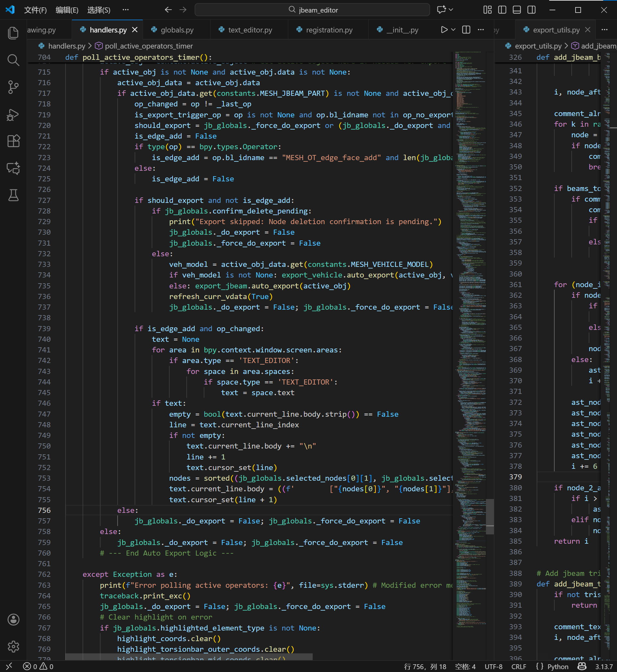The height and width of the screenshot is (672, 617).
Task: Toggle the bottom panel layout button
Action: [516, 10]
